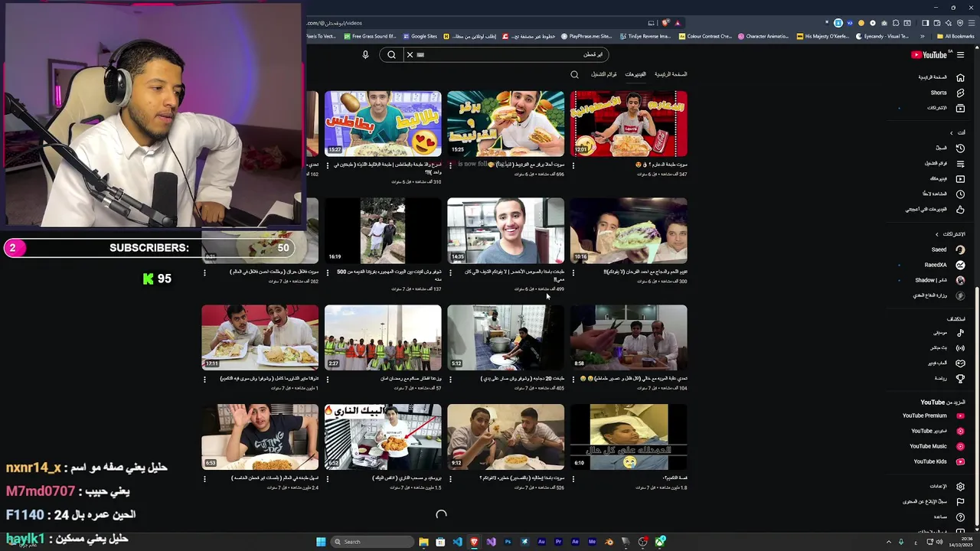Open the Subscriptions page in the sidebar
The height and width of the screenshot is (551, 980).
tap(943, 108)
